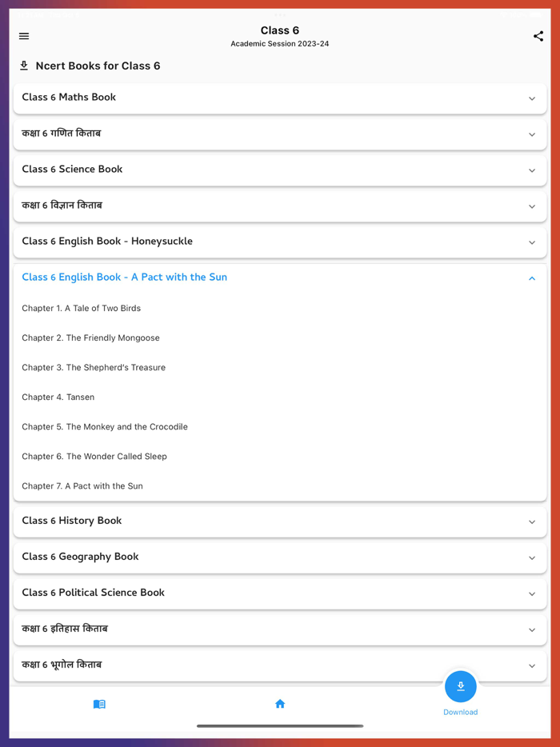This screenshot has height=747, width=560.
Task: Select the book icon in bottom navigation
Action: (99, 704)
